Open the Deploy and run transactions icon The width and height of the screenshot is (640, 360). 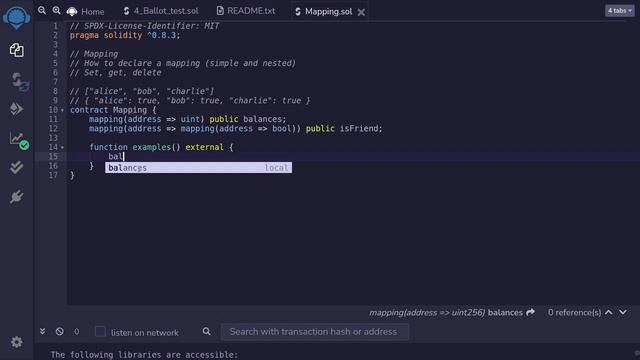tap(16, 109)
